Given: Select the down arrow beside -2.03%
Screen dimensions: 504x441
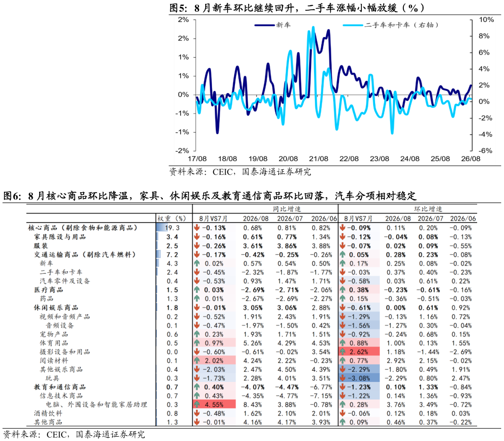Looking at the screenshot, I should tap(197, 369).
